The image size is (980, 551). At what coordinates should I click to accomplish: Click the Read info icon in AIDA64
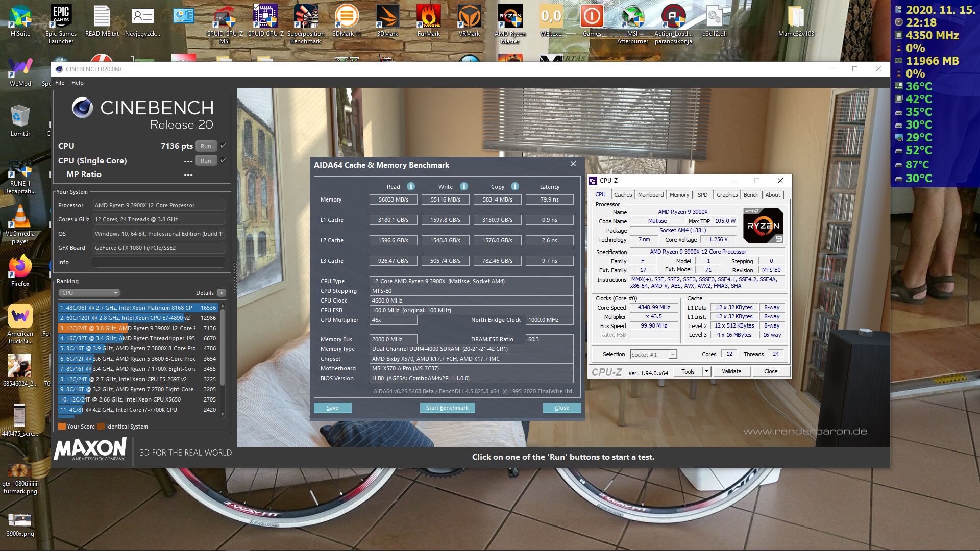[410, 186]
